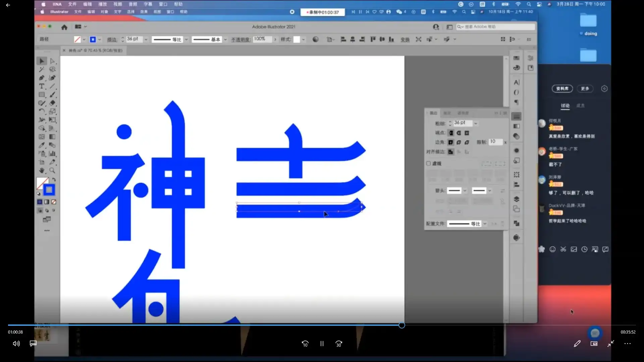Select the Zoom tool
The image size is (644, 362).
[52, 171]
